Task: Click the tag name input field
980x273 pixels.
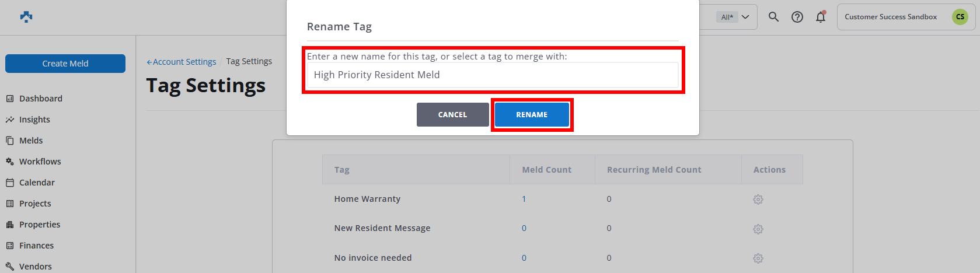Action: click(x=493, y=75)
